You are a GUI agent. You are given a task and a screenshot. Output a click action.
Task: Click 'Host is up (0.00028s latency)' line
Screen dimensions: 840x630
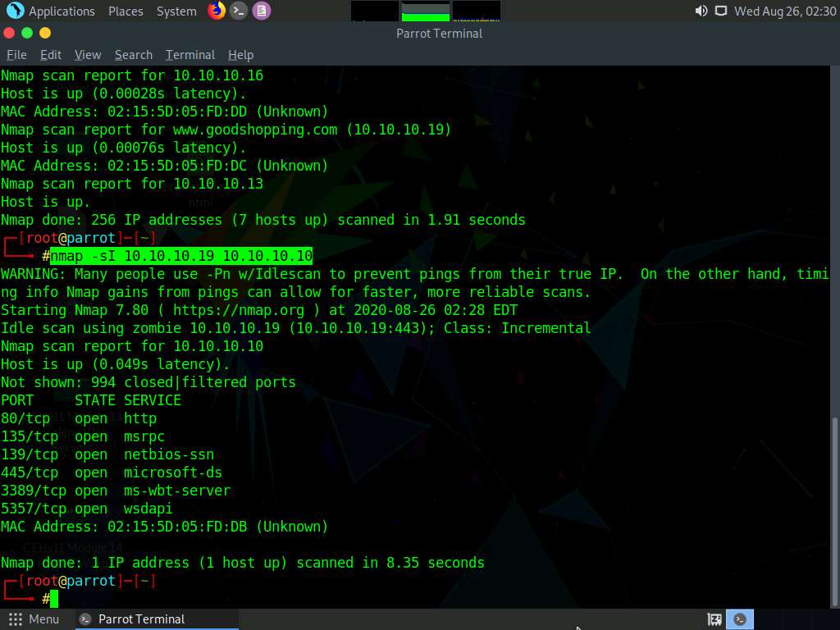click(124, 94)
